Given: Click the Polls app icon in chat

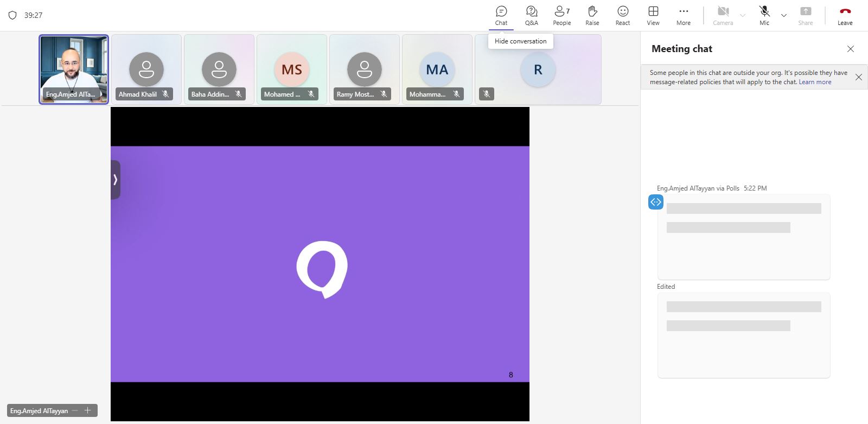Looking at the screenshot, I should pyautogui.click(x=655, y=202).
